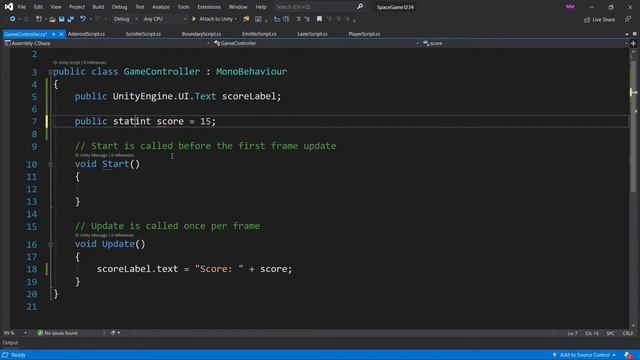640x360 pixels.
Task: Open the Project menu
Action: click(x=77, y=7)
